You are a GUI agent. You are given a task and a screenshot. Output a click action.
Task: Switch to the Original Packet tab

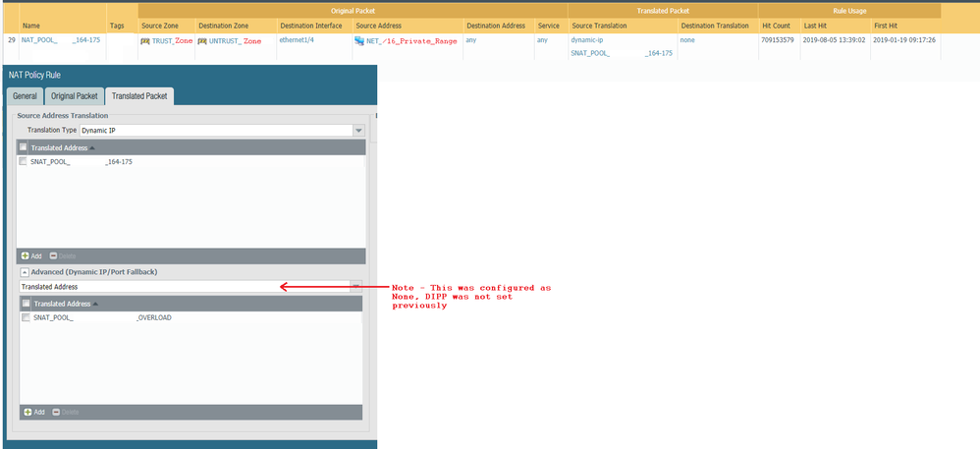pyautogui.click(x=74, y=96)
